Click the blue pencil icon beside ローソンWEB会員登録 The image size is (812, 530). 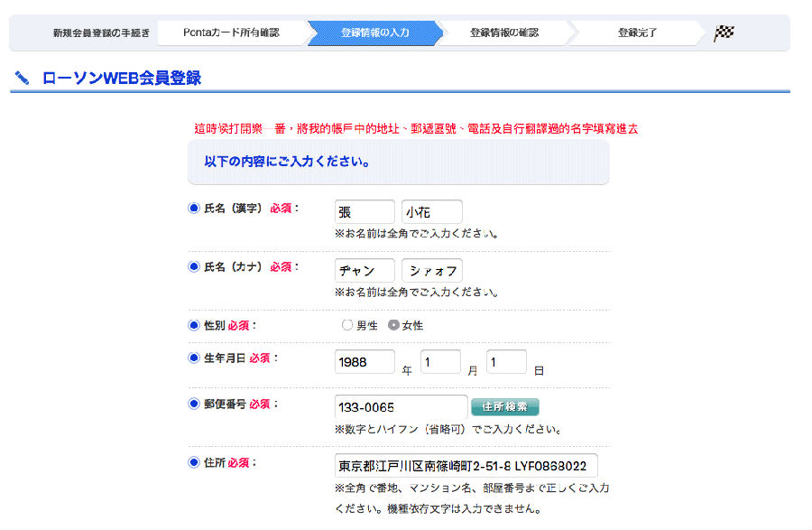(22, 78)
